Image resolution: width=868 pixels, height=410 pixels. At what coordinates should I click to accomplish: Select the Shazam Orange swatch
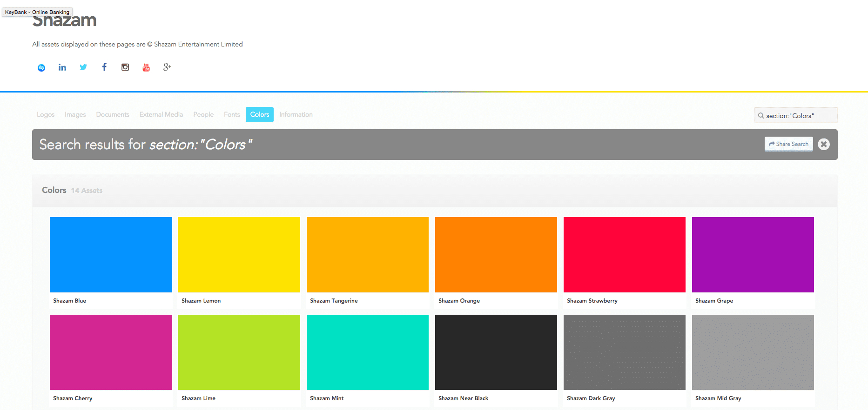point(496,255)
